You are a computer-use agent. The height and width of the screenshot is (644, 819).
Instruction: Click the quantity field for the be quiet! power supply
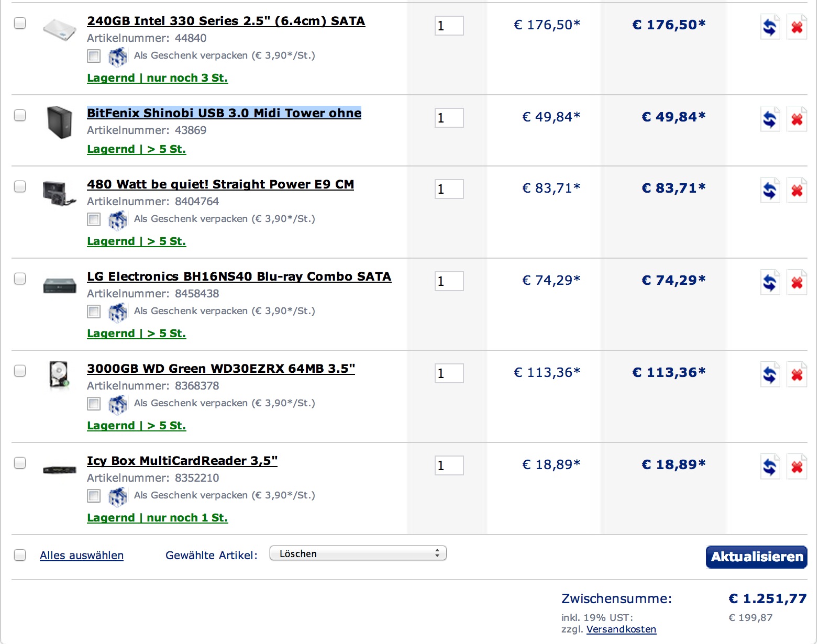(449, 189)
